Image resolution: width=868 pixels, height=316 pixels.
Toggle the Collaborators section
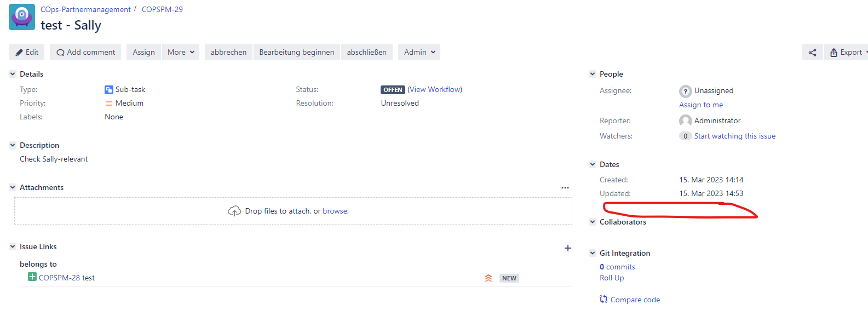(593, 222)
